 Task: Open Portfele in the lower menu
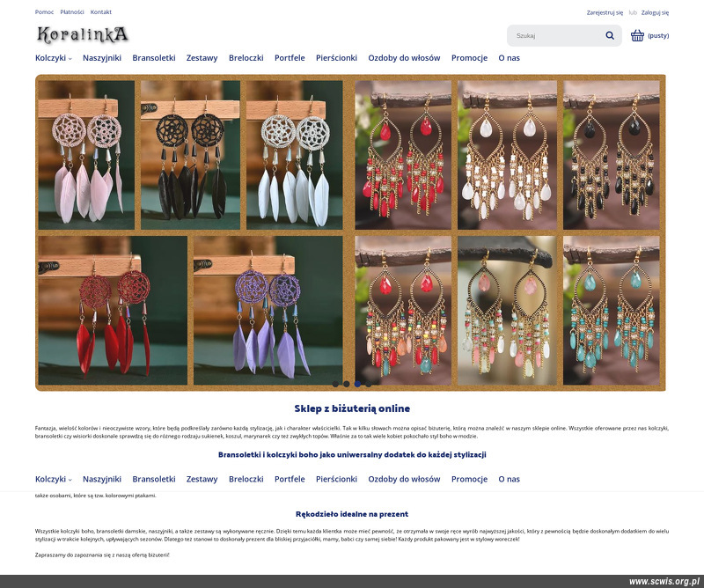pyautogui.click(x=290, y=480)
